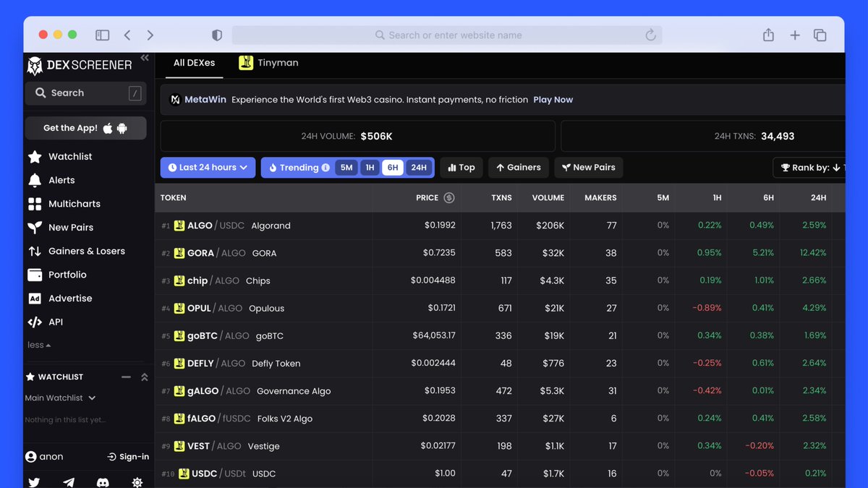Collapse sidebar menu with less

(39, 345)
